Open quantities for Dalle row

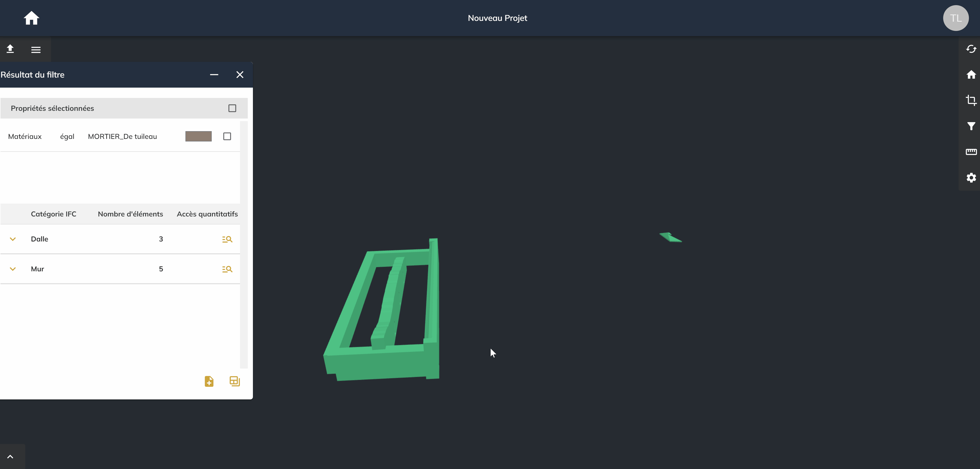(227, 239)
